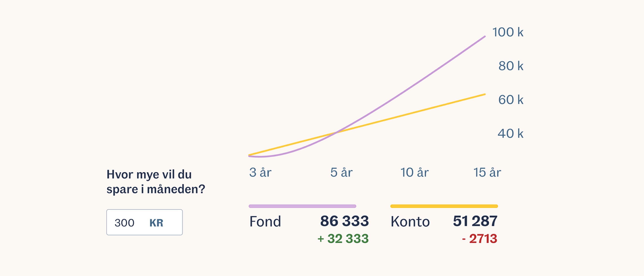
Task: Click the green + 32 333 gain value
Action: click(x=343, y=238)
